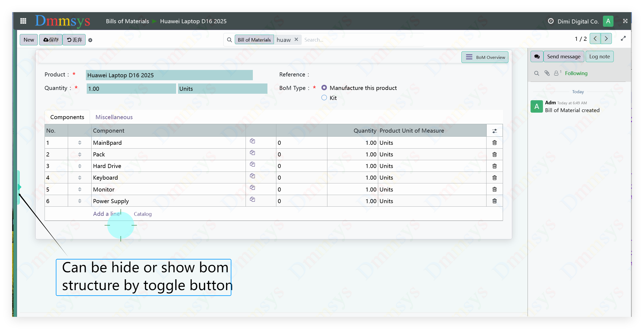Click copy icon in Pack row
The image size is (644, 329).
point(252,153)
